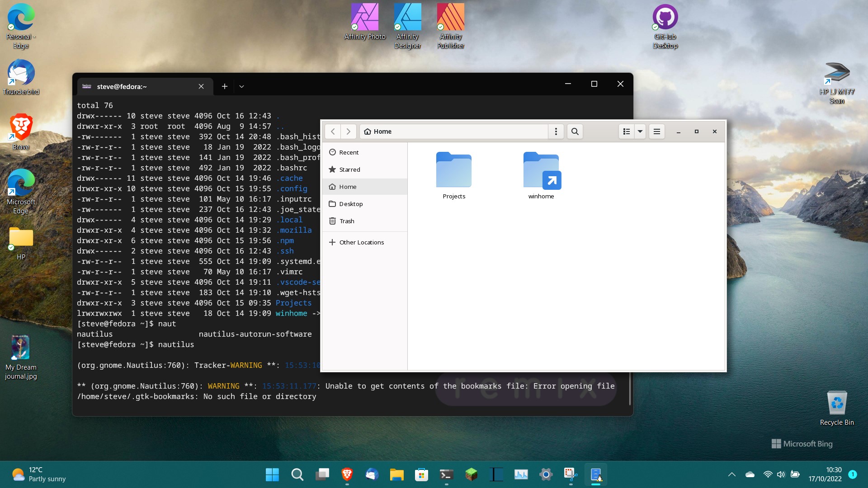Screen dimensions: 868x488
Task: Open view options dropdown arrow in Nautilus
Action: click(x=640, y=131)
